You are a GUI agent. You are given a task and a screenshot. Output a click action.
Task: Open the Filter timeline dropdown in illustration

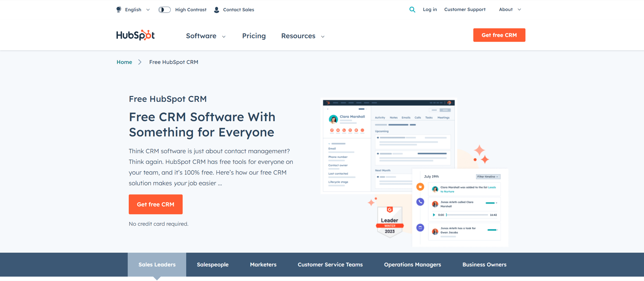pos(488,176)
